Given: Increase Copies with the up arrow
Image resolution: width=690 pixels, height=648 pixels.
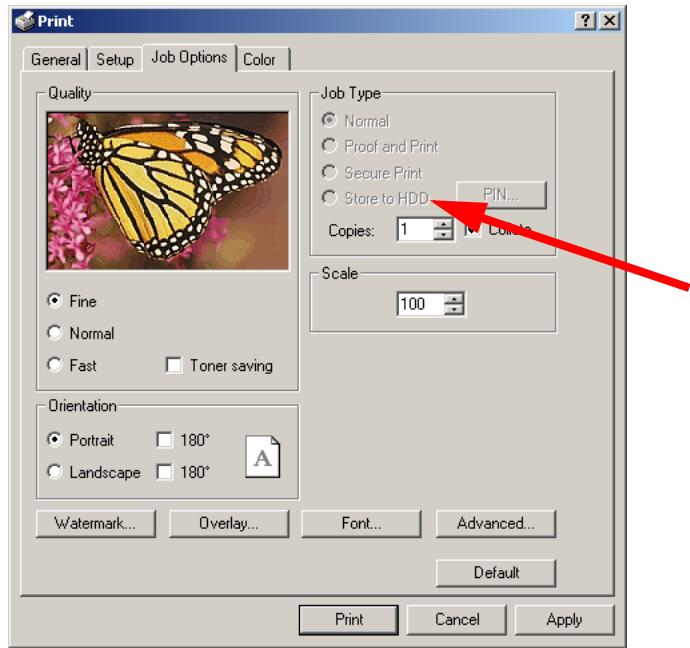Looking at the screenshot, I should click(443, 224).
